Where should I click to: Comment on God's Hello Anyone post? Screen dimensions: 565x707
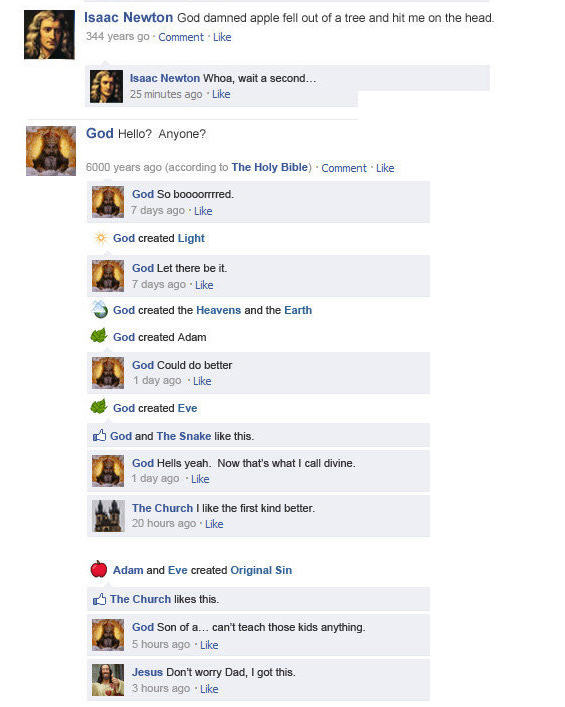(x=344, y=168)
